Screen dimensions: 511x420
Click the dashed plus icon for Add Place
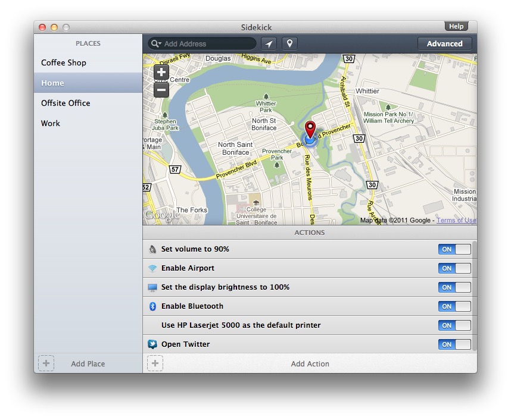point(46,363)
